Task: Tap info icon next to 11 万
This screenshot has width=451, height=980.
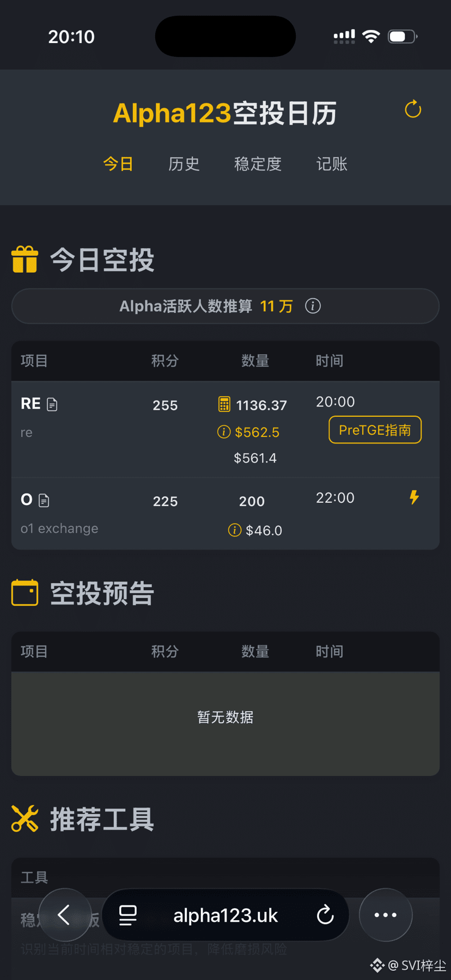Action: (313, 306)
